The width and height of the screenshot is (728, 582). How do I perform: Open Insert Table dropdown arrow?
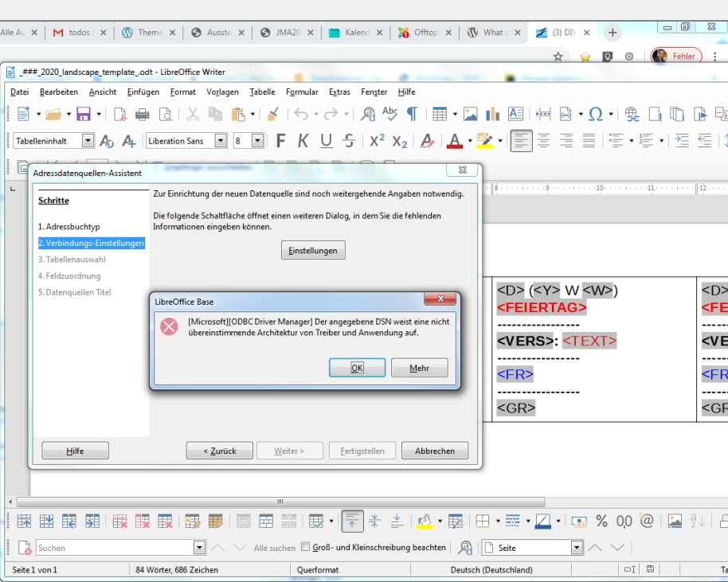click(x=455, y=114)
